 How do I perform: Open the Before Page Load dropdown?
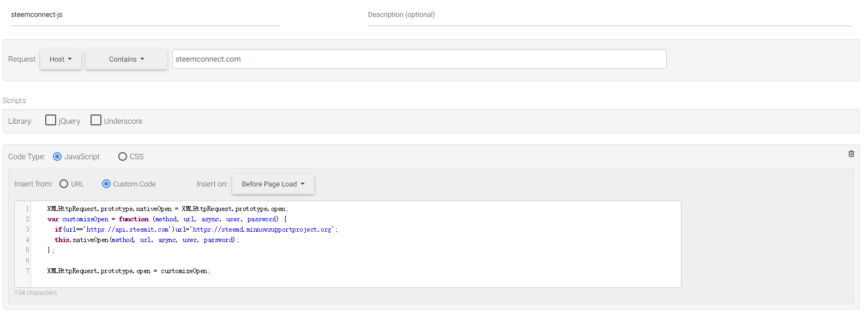[x=273, y=184]
